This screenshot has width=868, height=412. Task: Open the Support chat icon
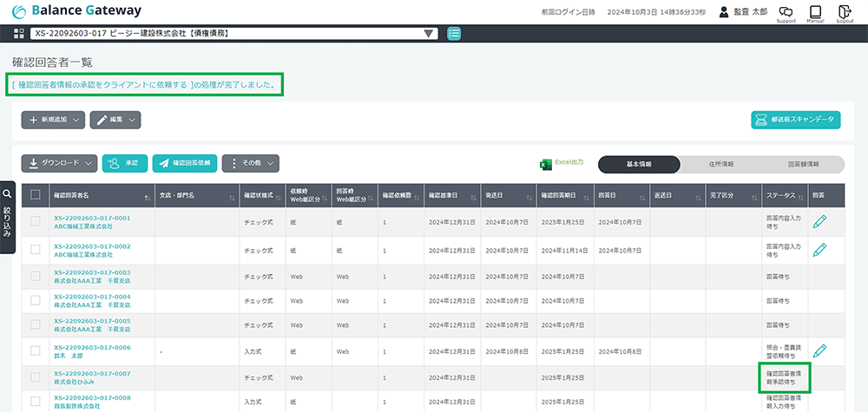coord(786,12)
